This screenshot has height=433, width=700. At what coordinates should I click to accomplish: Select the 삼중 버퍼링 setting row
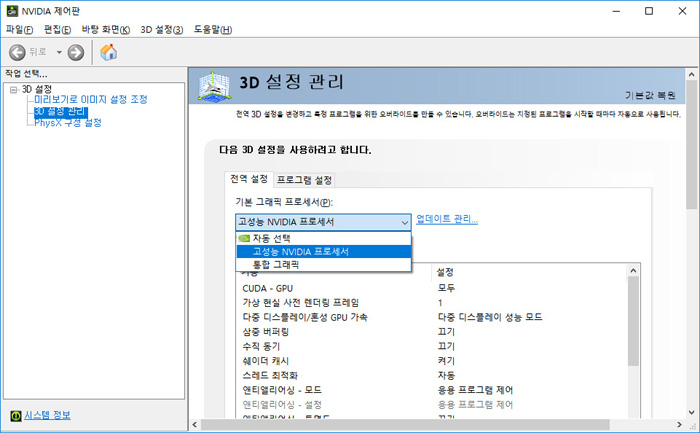tap(431, 332)
